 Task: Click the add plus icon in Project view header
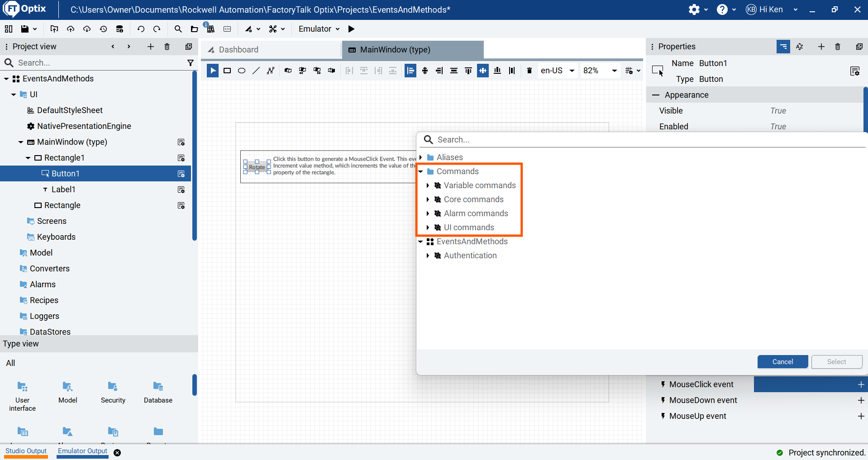click(x=151, y=47)
